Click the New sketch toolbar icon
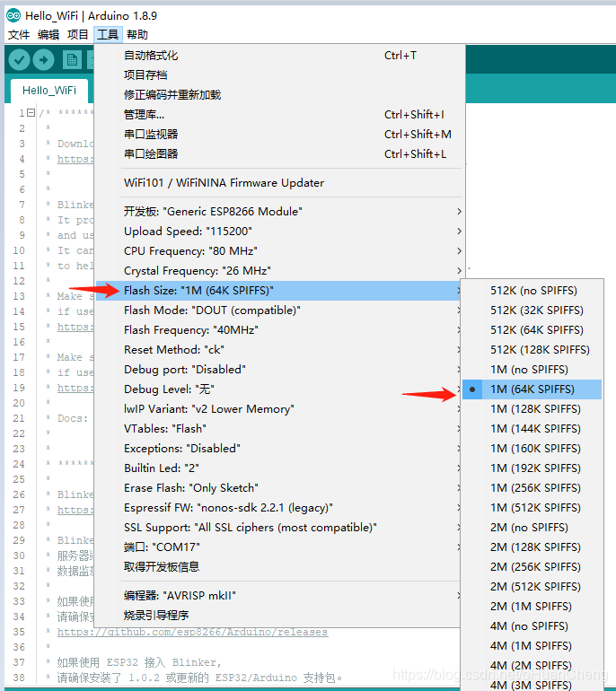 72,59
